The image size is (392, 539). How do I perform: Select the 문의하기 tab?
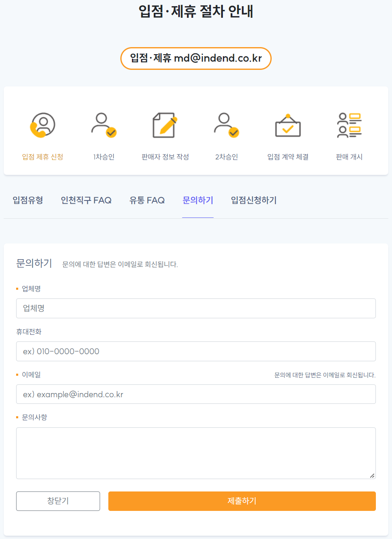pos(198,200)
